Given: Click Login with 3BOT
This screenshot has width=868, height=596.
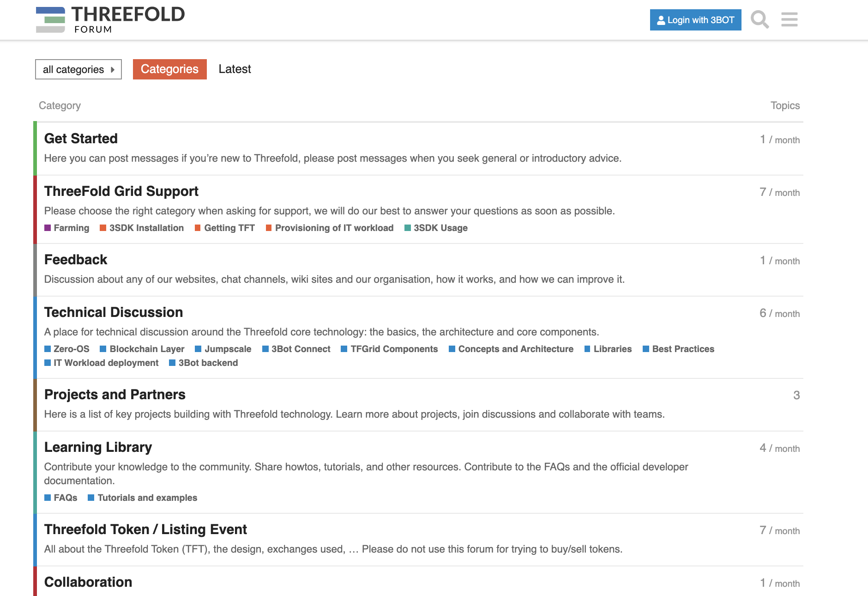Looking at the screenshot, I should point(695,20).
